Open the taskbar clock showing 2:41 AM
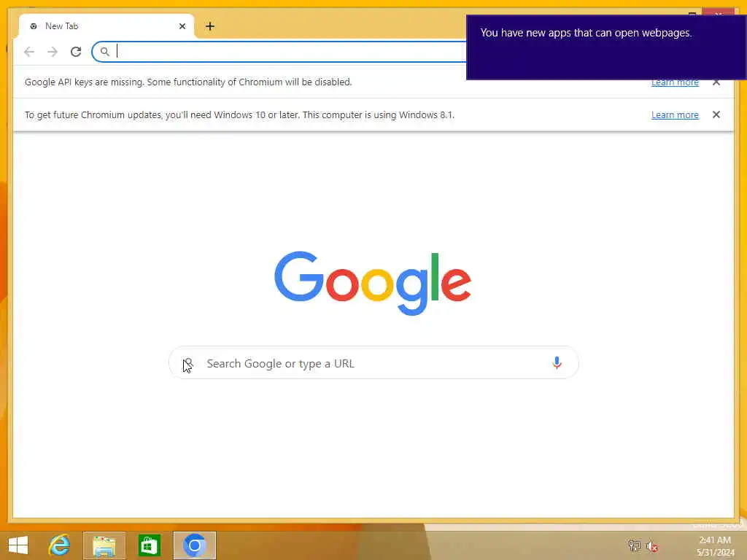This screenshot has width=747, height=560. coord(715,546)
